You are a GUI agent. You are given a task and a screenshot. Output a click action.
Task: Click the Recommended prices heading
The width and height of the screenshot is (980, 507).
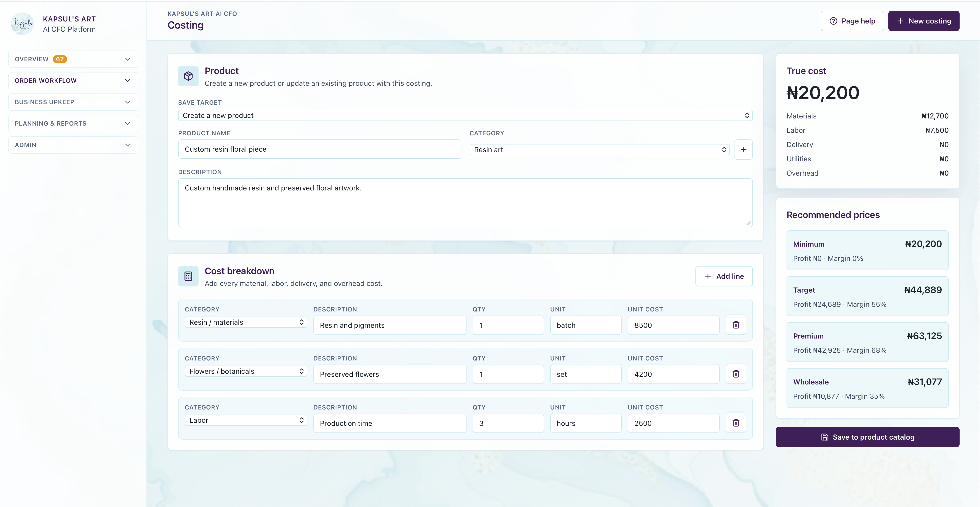(833, 215)
